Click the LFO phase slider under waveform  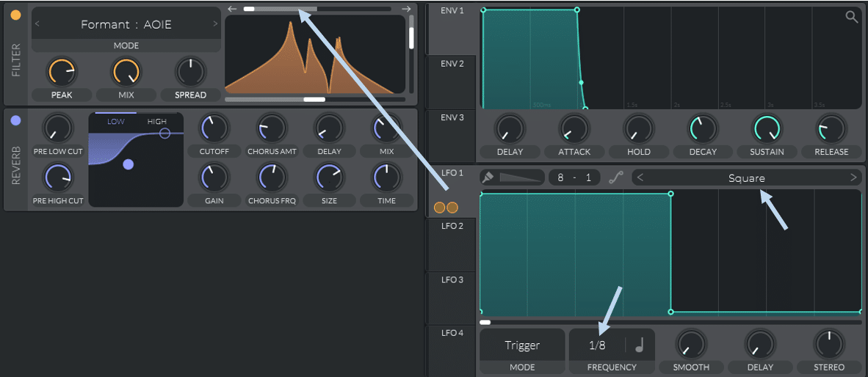(x=671, y=322)
